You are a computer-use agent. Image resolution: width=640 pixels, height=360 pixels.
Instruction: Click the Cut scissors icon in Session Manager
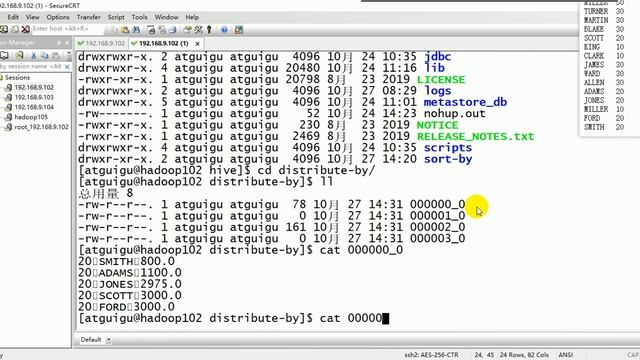click(x=34, y=55)
